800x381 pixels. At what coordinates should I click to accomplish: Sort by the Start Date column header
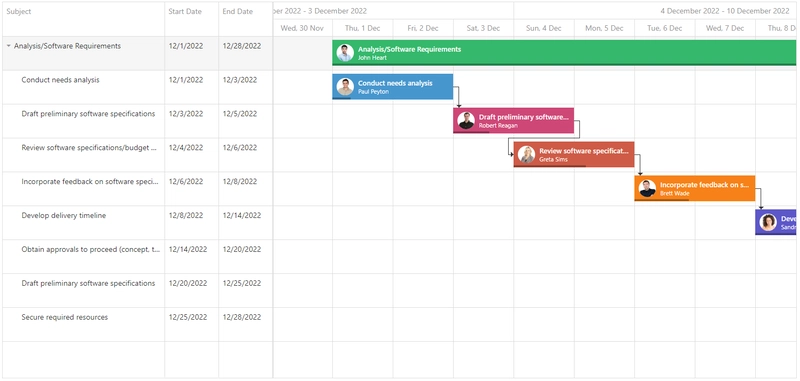[x=192, y=19]
